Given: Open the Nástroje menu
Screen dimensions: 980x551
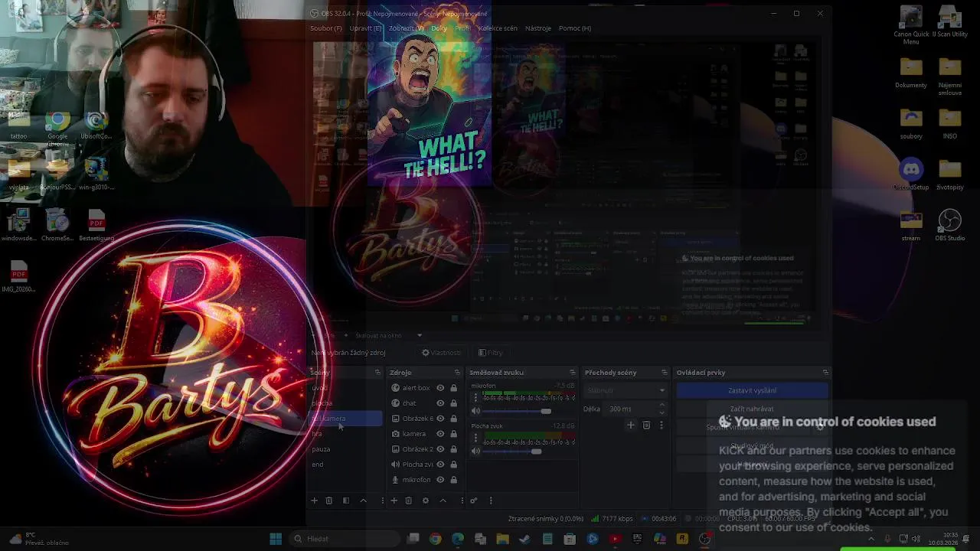Looking at the screenshot, I should (538, 28).
